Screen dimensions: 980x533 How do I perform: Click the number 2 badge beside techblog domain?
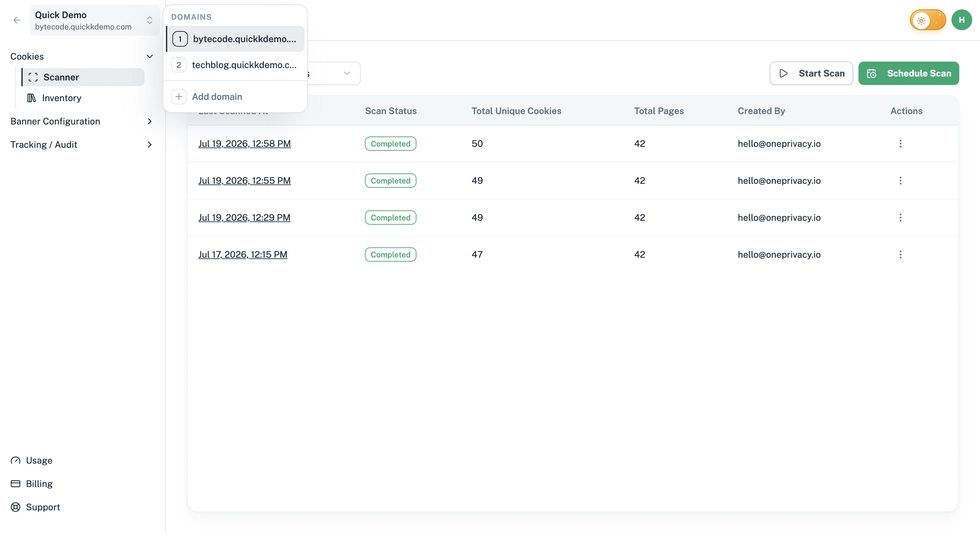coord(179,65)
